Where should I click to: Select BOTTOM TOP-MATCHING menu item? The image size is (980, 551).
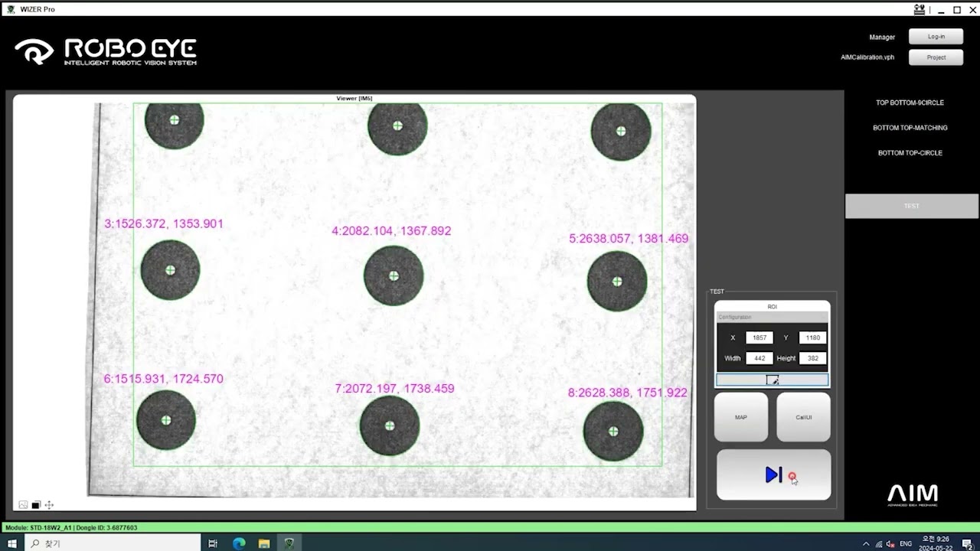pos(910,128)
